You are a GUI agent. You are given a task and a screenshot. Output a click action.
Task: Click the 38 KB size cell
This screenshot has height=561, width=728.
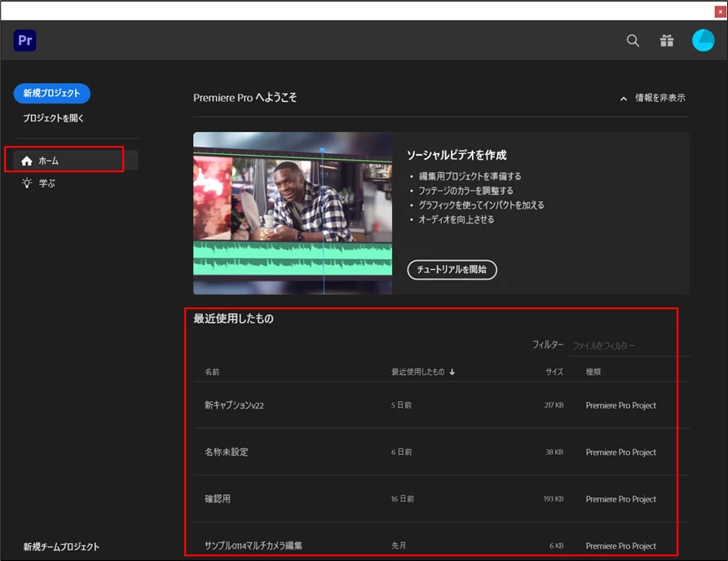pyautogui.click(x=554, y=452)
